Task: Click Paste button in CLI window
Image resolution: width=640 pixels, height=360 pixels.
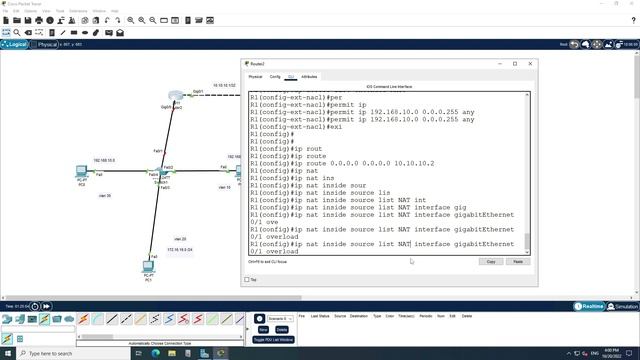Action: 518,262
